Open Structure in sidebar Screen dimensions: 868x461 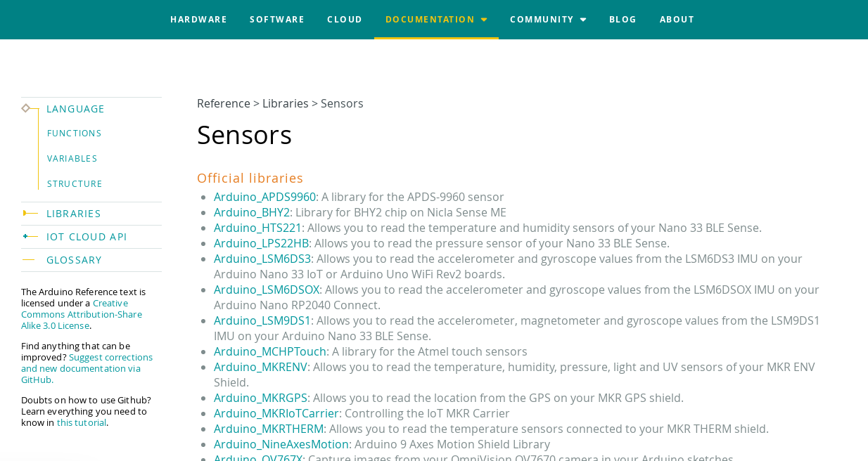point(75,184)
